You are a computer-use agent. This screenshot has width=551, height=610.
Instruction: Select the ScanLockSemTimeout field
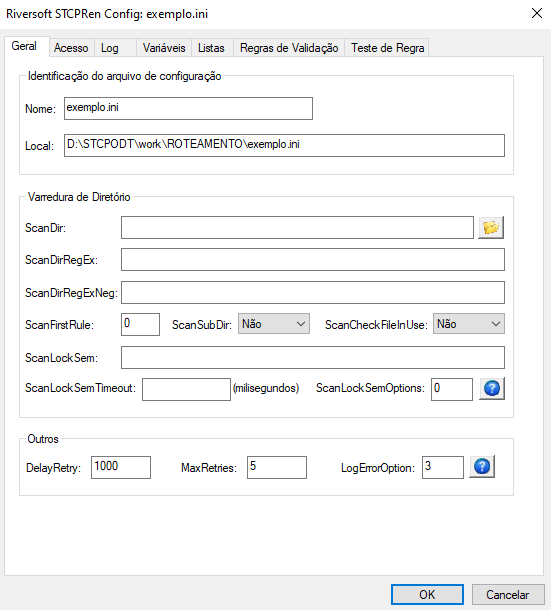[x=186, y=389]
